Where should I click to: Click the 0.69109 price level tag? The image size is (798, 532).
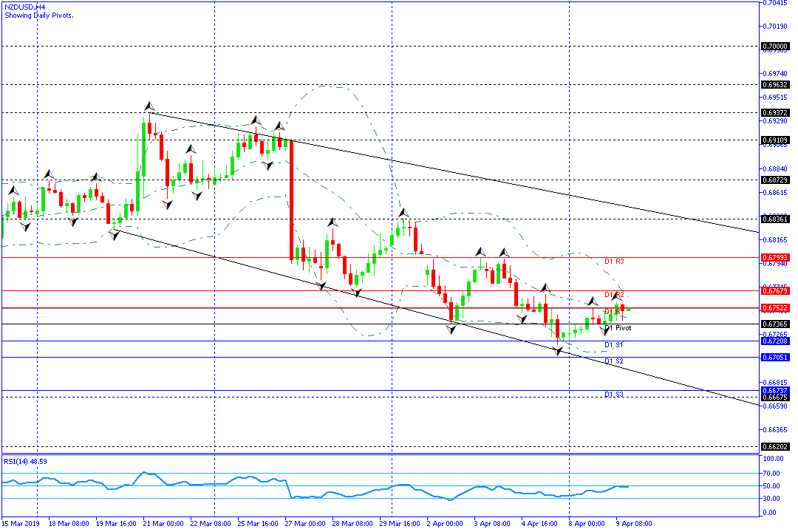click(x=775, y=140)
